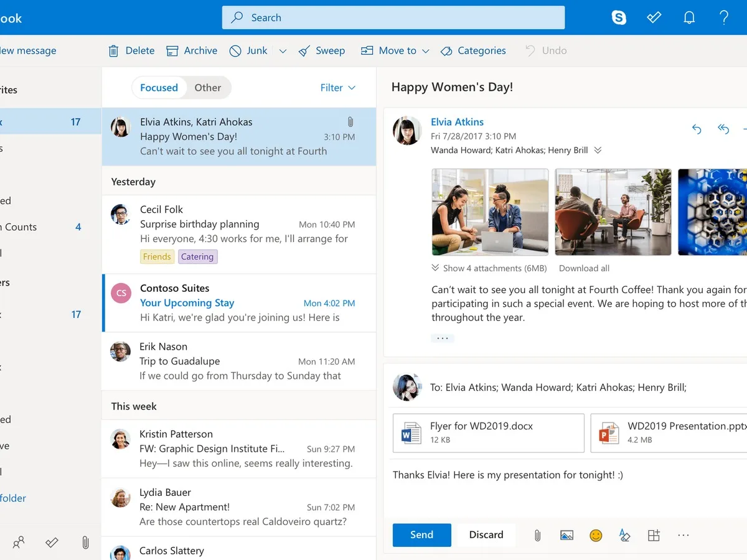This screenshot has height=560, width=747.
Task: Expand Show 4 attachments
Action: (489, 268)
